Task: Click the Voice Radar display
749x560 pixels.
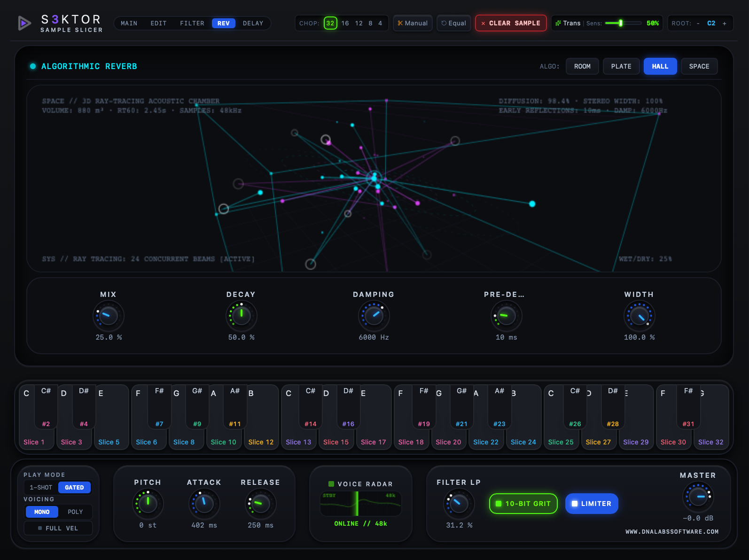Action: pyautogui.click(x=360, y=504)
